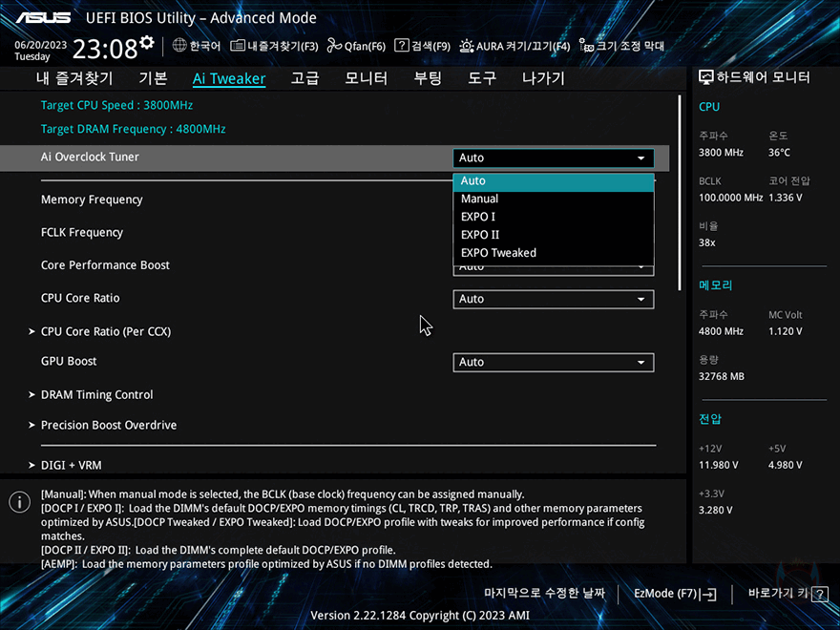The height and width of the screenshot is (630, 840).
Task: Expand DIGI + VRM submenu
Action: 71,465
